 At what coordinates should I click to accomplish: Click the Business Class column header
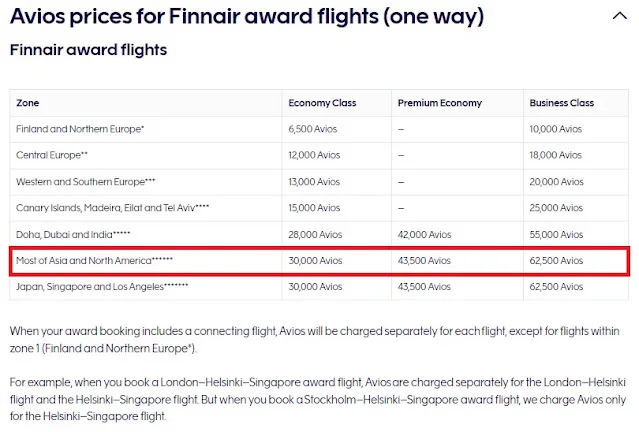pyautogui.click(x=562, y=103)
